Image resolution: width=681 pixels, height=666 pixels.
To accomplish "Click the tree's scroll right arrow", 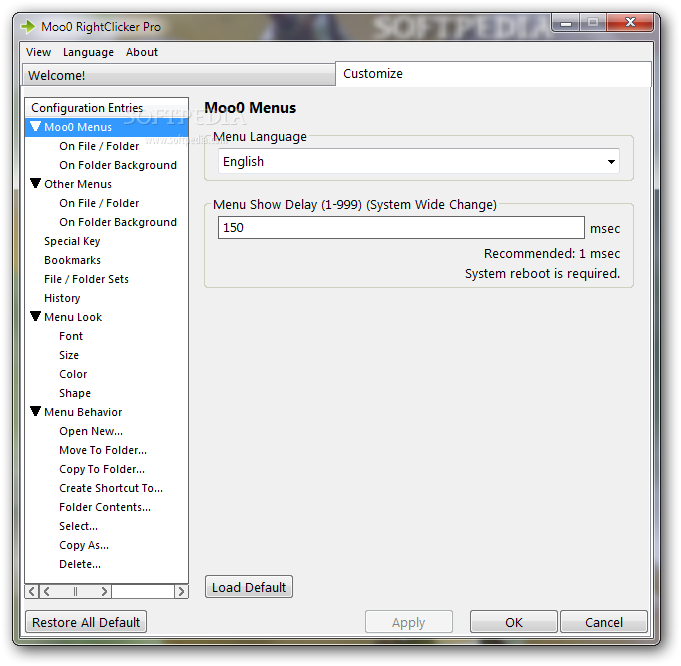I will (x=181, y=591).
